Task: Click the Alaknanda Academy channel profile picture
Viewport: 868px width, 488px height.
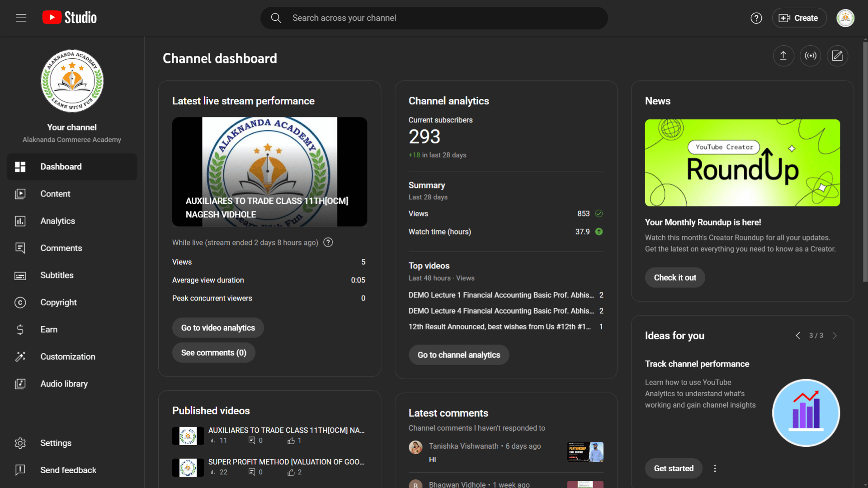Action: [x=72, y=81]
